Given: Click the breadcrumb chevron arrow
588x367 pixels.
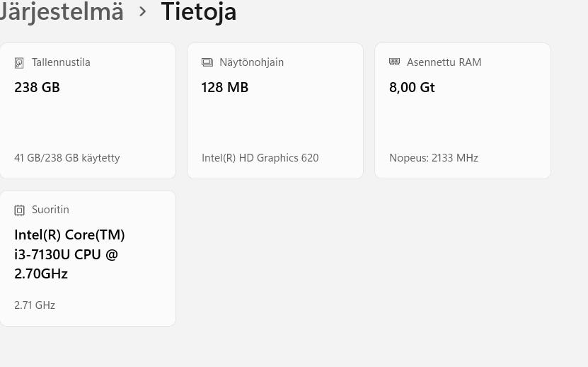Looking at the screenshot, I should [x=143, y=12].
